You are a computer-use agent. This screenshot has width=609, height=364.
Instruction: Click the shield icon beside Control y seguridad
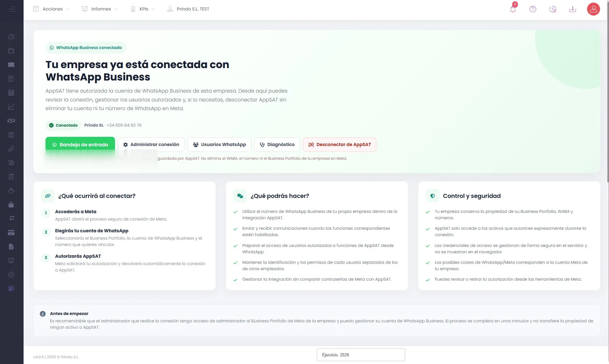pyautogui.click(x=432, y=196)
